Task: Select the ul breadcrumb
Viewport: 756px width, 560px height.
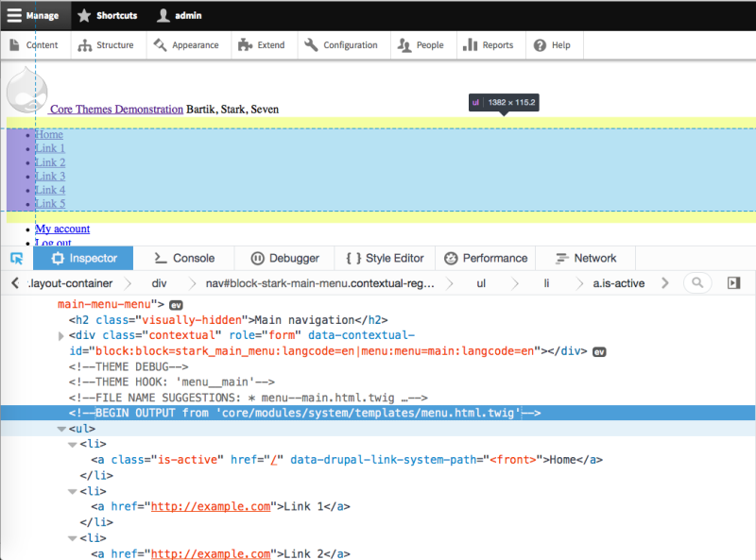Action: pyautogui.click(x=481, y=283)
